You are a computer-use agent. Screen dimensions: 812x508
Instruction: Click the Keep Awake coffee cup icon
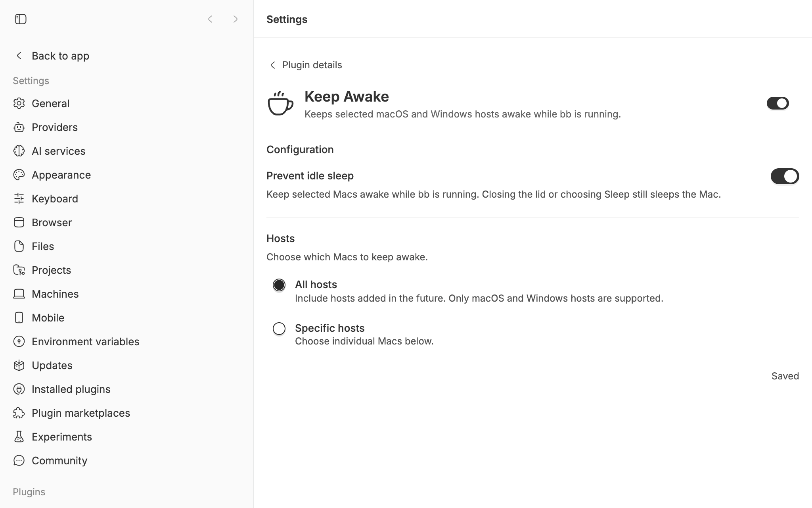pos(280,104)
